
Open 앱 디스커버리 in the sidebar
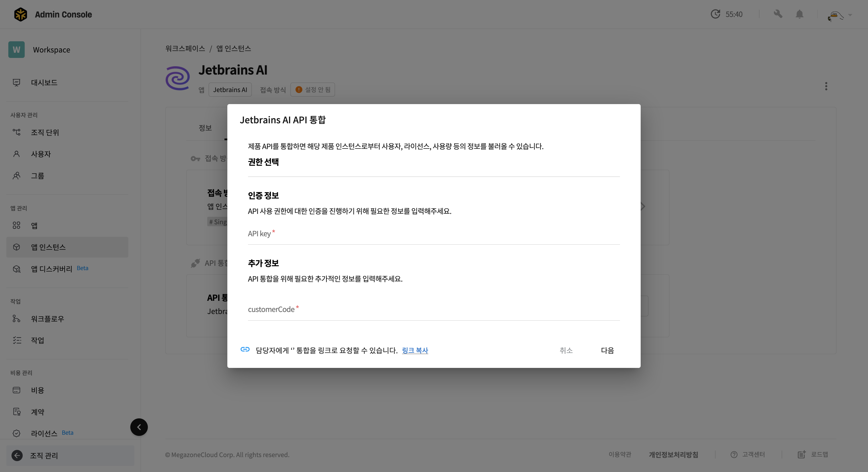click(x=67, y=269)
